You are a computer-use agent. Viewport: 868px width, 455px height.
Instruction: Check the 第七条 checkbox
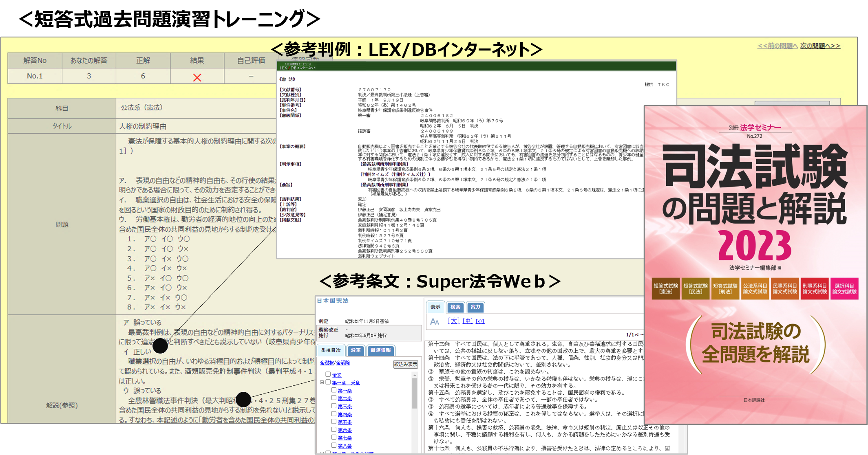334,437
